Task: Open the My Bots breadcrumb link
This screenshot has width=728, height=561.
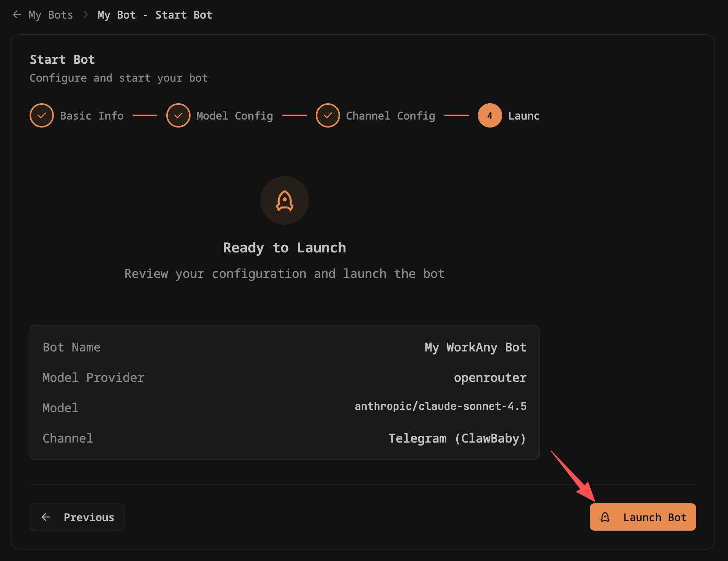Action: (x=50, y=15)
